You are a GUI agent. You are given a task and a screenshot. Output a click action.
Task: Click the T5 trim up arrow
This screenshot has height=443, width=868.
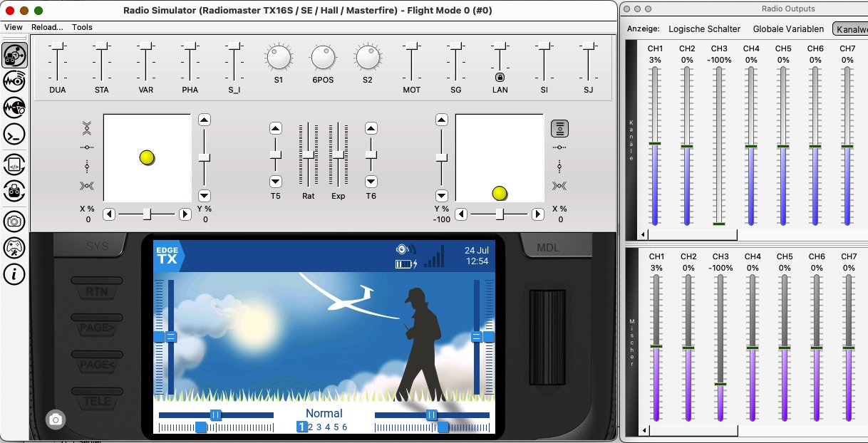pos(276,128)
